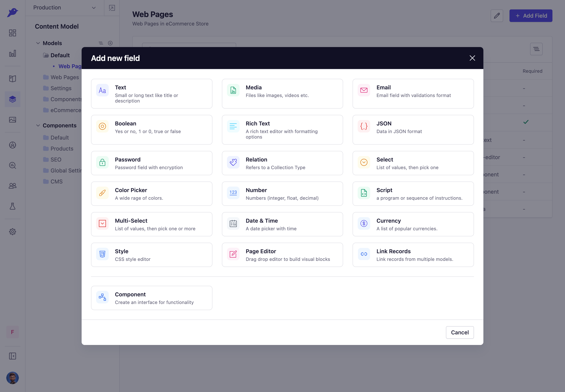Image resolution: width=565 pixels, height=392 pixels.
Task: Open the user profile circle sidebar icon
Action: [x=13, y=145]
